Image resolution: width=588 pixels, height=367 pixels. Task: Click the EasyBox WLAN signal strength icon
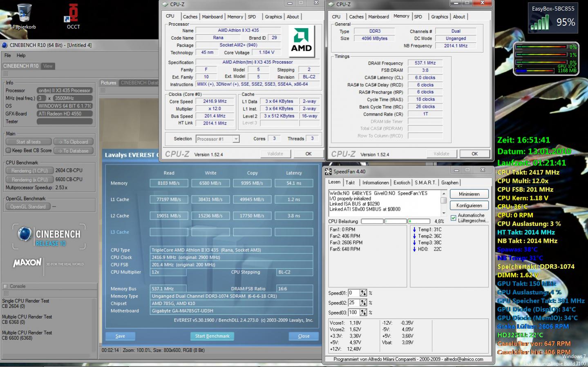pos(540,23)
